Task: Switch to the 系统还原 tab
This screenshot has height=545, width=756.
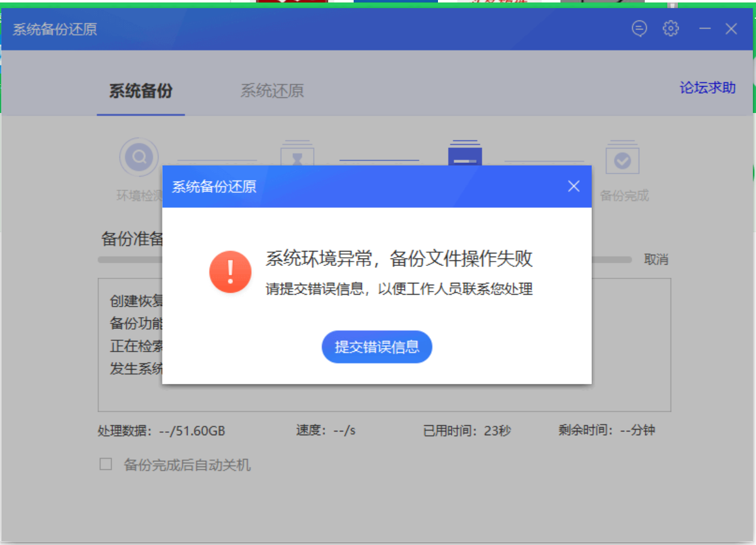Action: coord(272,91)
